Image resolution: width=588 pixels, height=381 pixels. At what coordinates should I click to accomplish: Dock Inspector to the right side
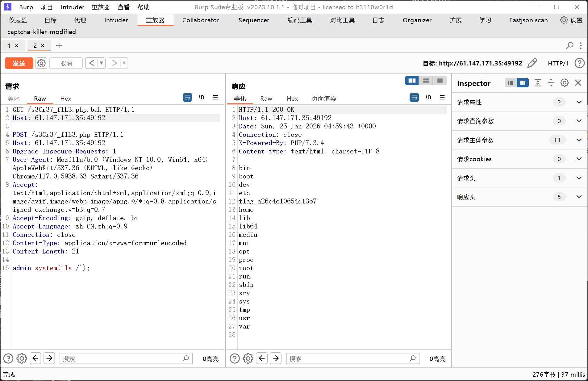click(523, 83)
